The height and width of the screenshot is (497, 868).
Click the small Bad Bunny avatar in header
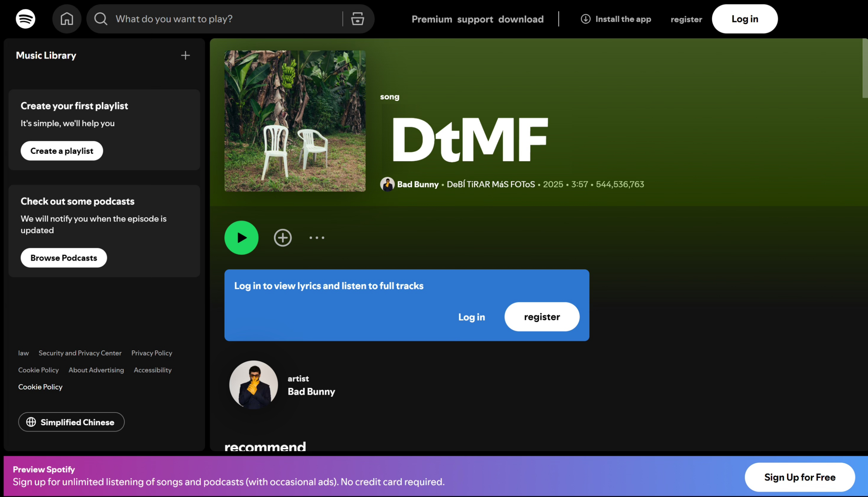[x=387, y=184]
